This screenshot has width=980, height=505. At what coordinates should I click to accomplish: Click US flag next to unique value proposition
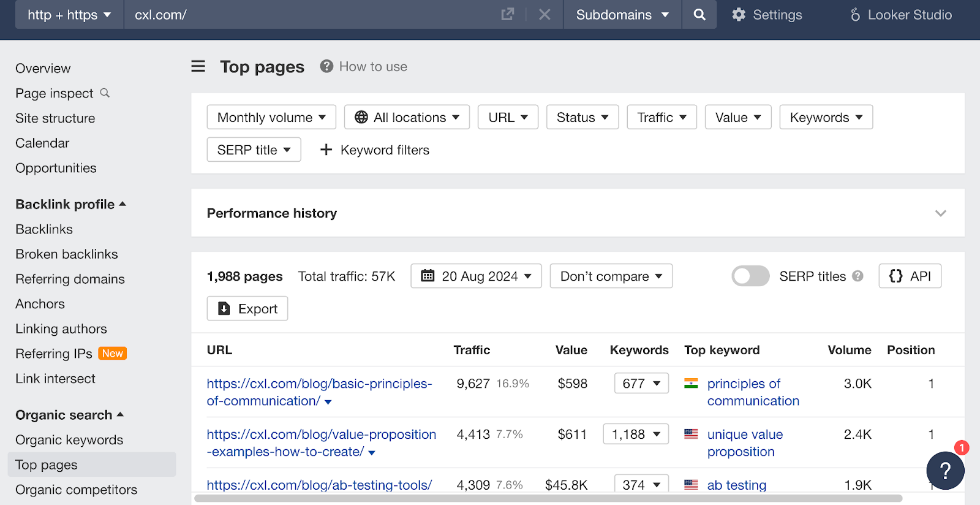point(691,434)
